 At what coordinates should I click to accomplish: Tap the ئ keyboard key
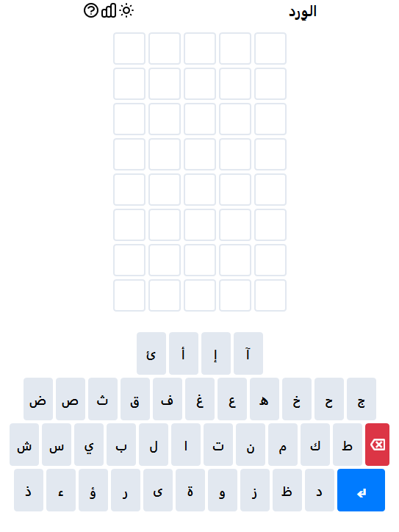pos(151,353)
